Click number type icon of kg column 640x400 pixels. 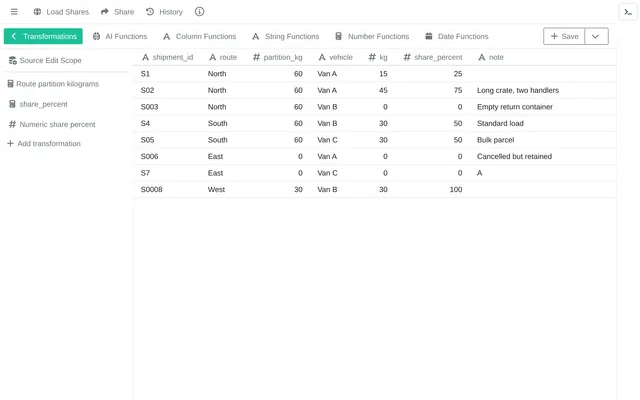[x=372, y=58]
